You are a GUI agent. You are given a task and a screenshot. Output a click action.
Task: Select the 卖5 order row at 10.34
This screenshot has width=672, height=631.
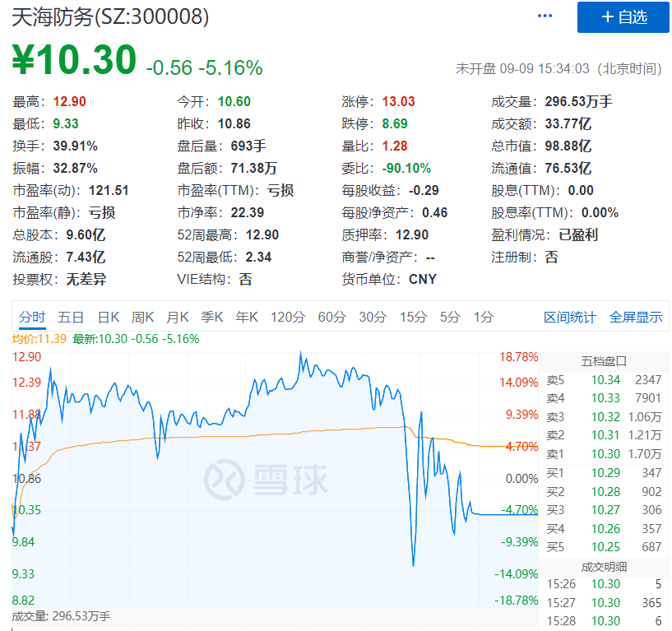click(604, 380)
